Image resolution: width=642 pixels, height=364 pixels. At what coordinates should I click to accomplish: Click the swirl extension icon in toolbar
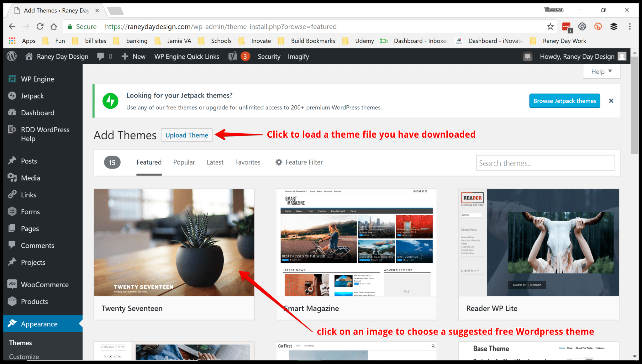[x=582, y=27]
